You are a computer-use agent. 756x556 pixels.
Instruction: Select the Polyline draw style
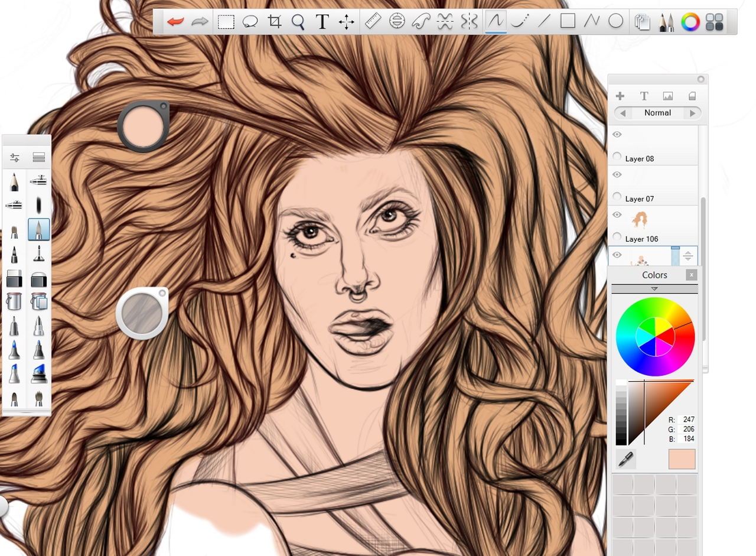coord(592,22)
